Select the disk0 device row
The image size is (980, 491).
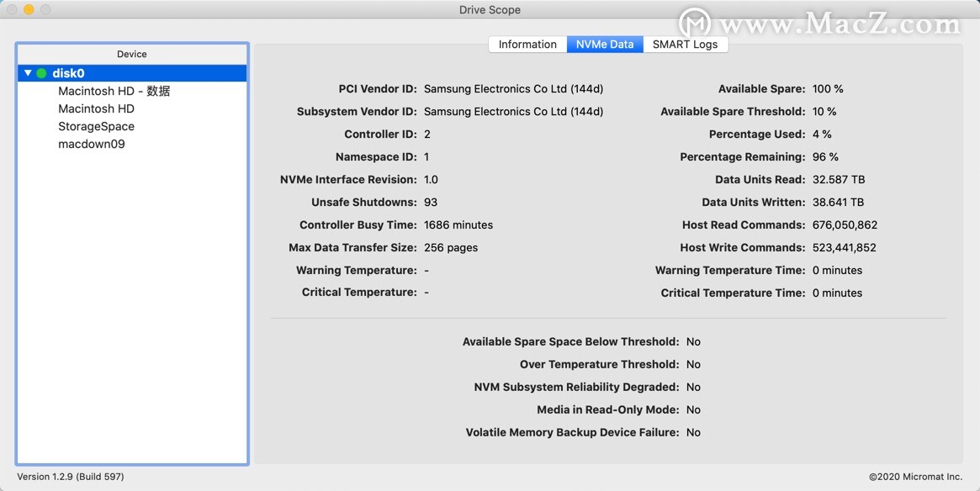[x=132, y=73]
